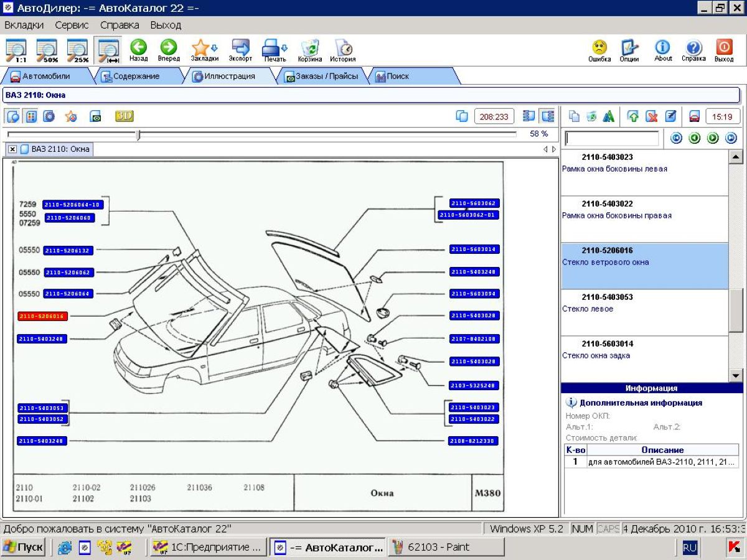Toggle fit-to-width zoom mode
The width and height of the screenshot is (747, 560).
[x=108, y=49]
